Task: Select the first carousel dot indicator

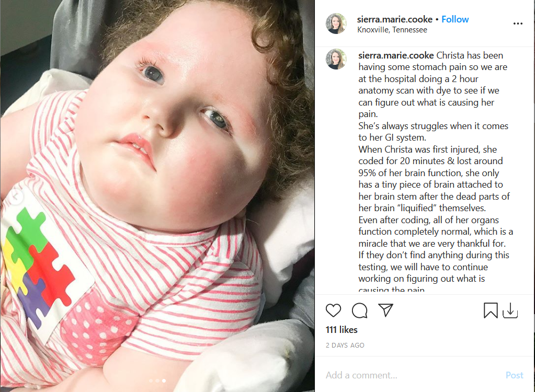Action: tap(151, 381)
